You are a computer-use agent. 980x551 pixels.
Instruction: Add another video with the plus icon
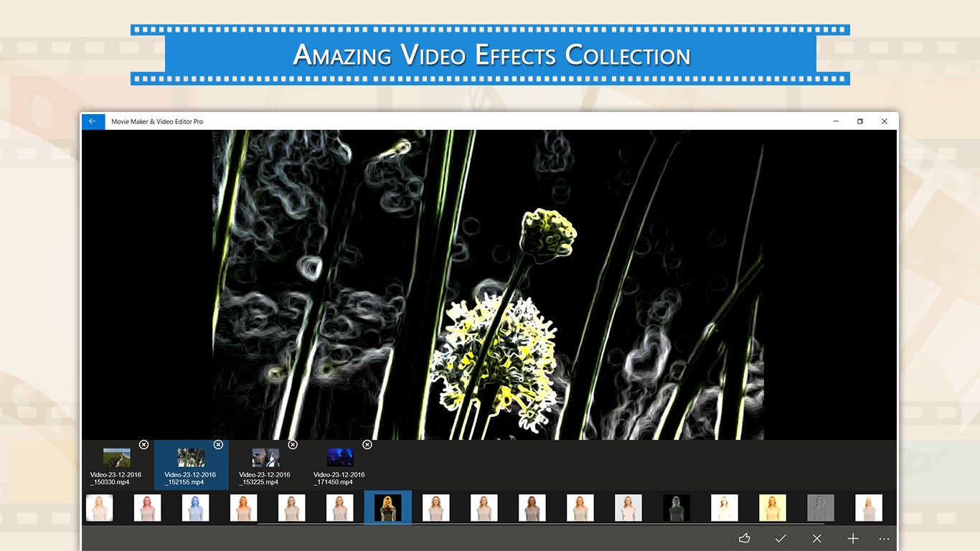coord(853,538)
